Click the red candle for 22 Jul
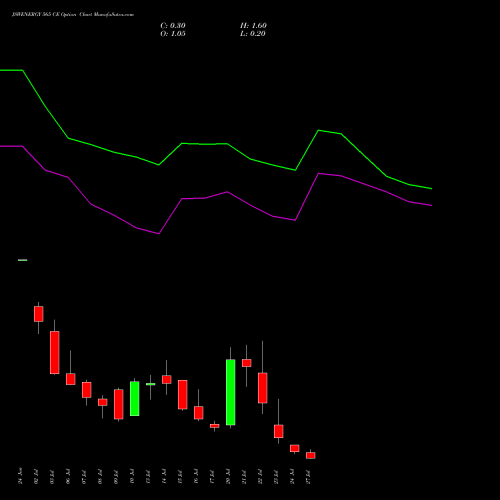Image resolution: width=500 pixels, height=500 pixels. (x=262, y=388)
